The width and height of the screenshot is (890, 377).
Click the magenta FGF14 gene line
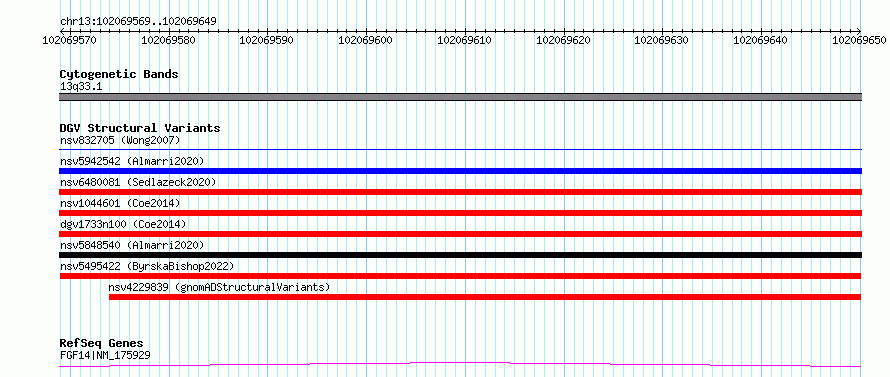click(460, 364)
